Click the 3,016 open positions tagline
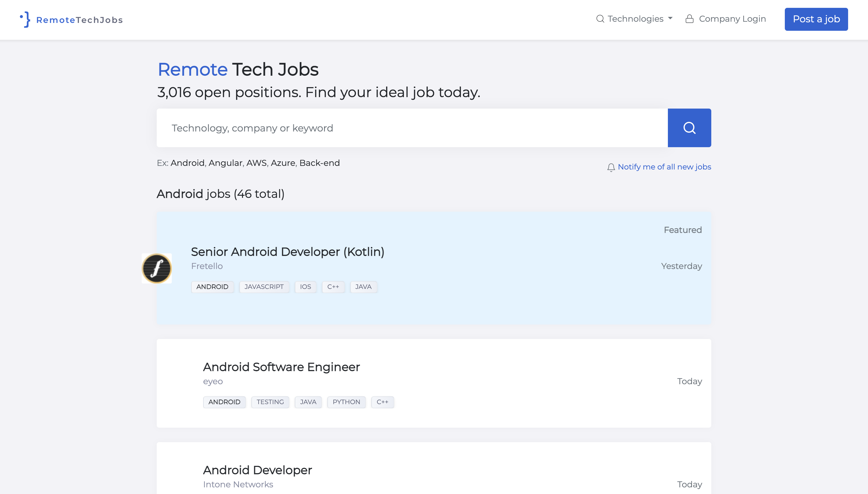The image size is (868, 494). (319, 92)
